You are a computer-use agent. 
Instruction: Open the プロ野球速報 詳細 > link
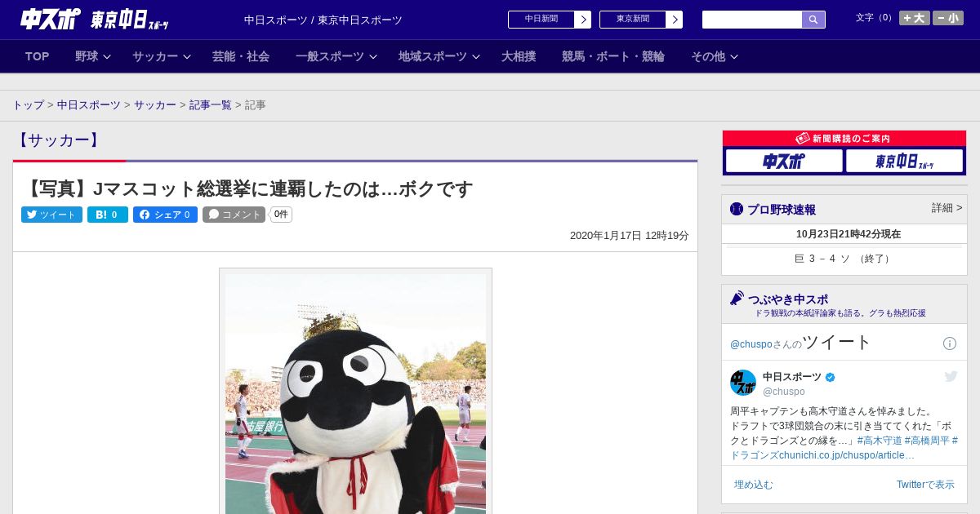click(947, 208)
